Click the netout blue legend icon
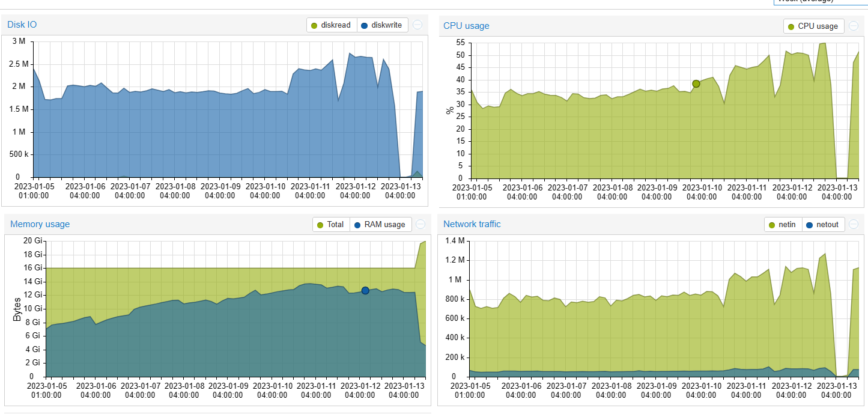Screen dimensions: 868x414 [x=810, y=224]
